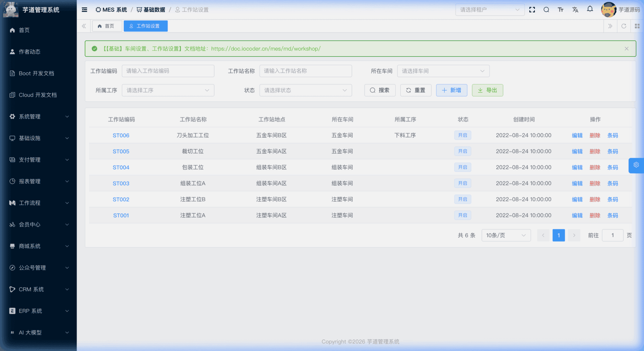Screen dimensions: 644x351
Task: Open the 所属工序 process dropdown
Action: click(168, 90)
